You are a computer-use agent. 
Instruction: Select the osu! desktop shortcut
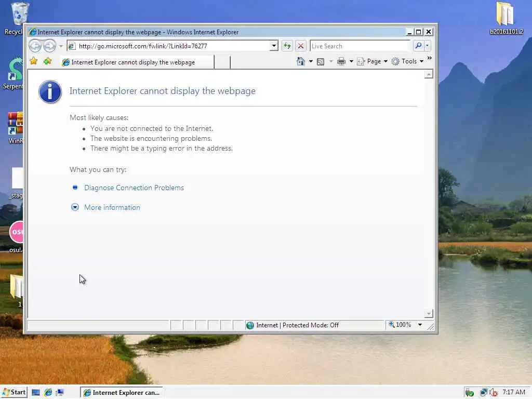pos(15,237)
